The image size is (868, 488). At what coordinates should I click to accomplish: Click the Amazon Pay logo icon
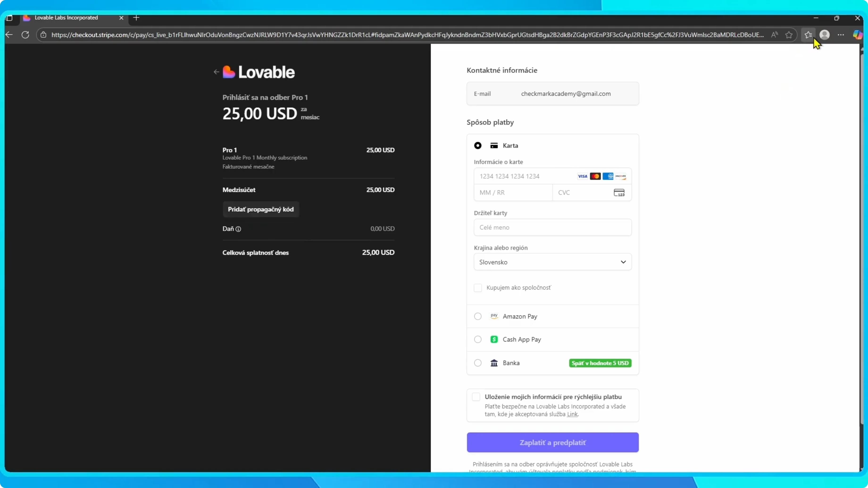click(x=494, y=316)
